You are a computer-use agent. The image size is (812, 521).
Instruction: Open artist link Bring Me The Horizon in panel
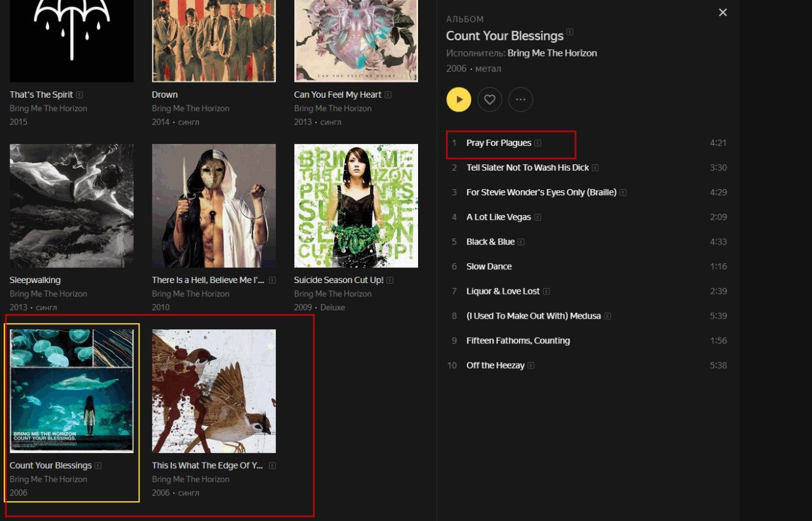[x=552, y=53]
